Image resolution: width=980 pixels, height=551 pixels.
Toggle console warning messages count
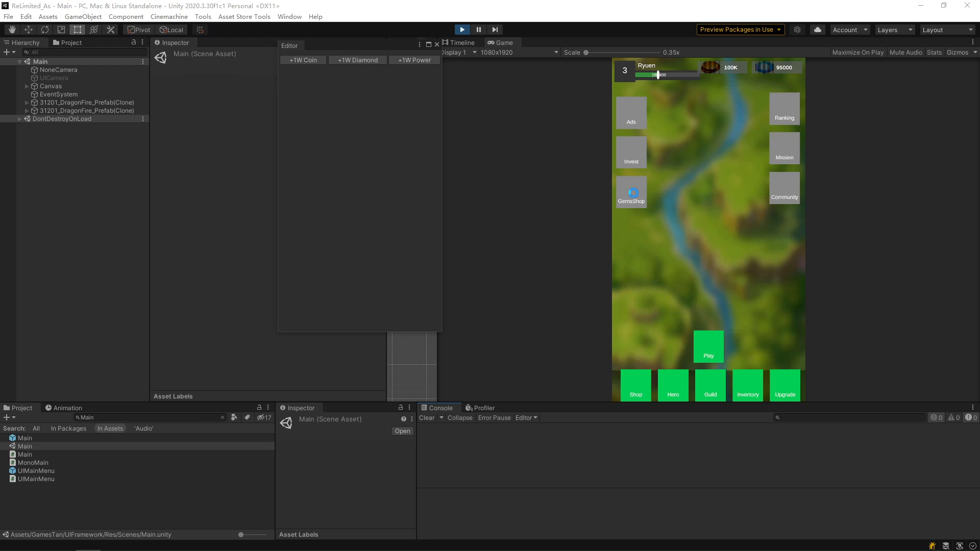954,417
